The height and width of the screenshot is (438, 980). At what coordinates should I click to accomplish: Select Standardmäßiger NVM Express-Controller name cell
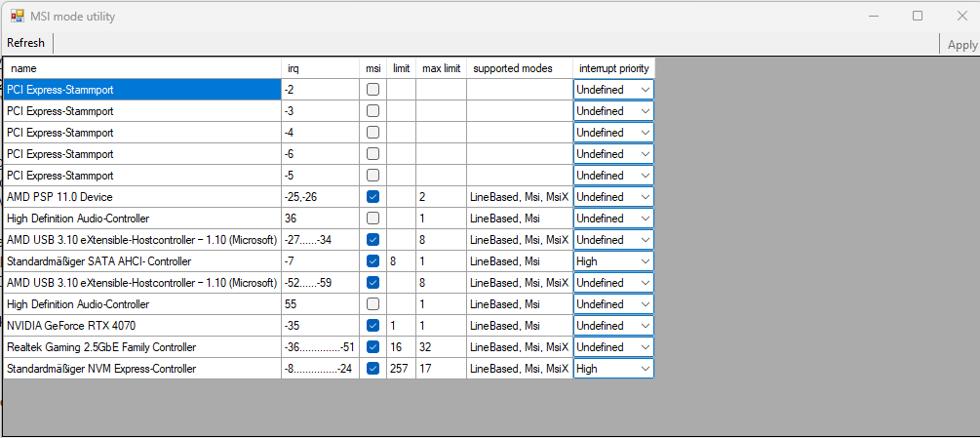[142, 369]
